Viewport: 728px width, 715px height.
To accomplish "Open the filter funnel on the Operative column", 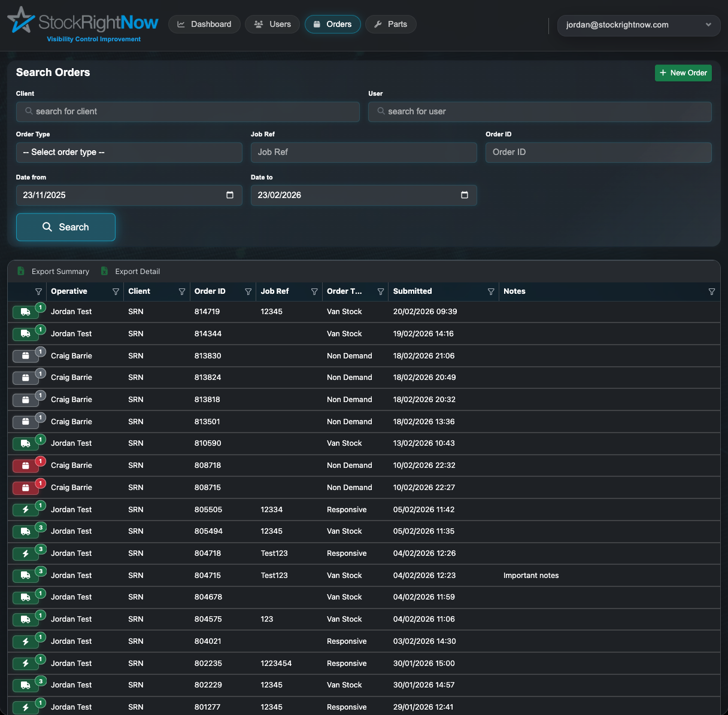I will tap(116, 291).
